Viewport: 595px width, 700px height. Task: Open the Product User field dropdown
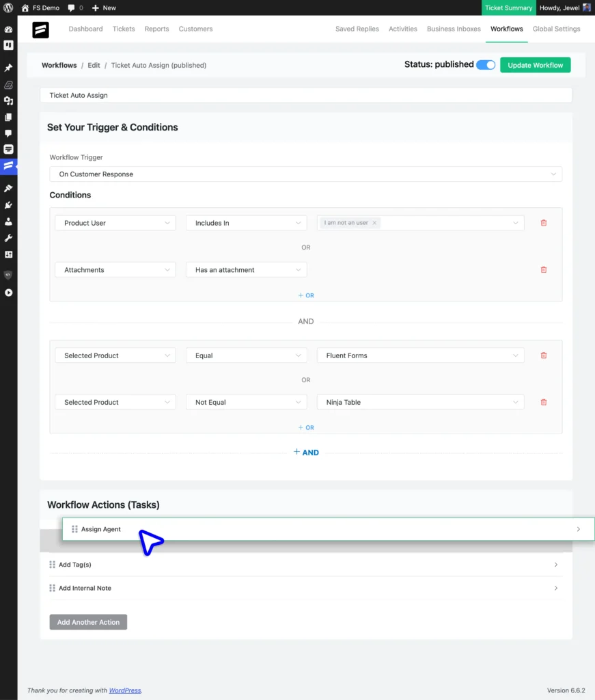[x=115, y=223]
